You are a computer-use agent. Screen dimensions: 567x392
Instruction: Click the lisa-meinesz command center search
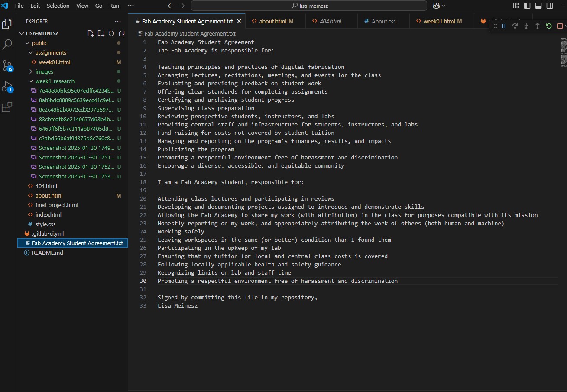pos(309,6)
